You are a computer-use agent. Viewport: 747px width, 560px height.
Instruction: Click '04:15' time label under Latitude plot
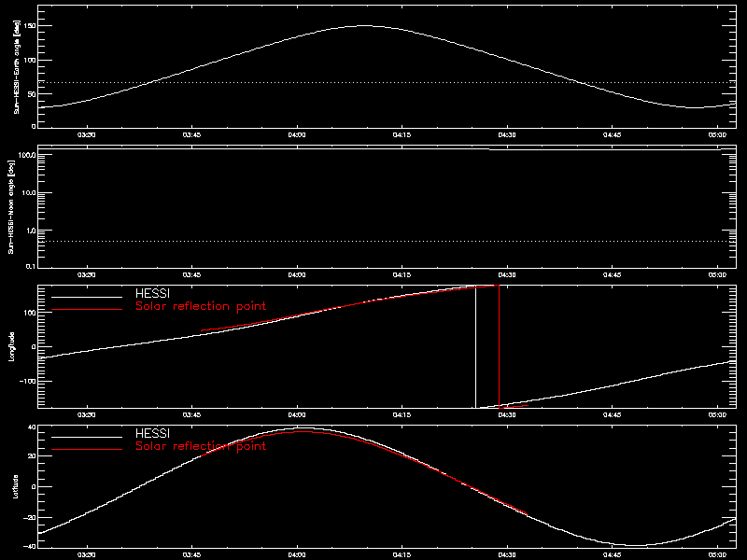(402, 555)
